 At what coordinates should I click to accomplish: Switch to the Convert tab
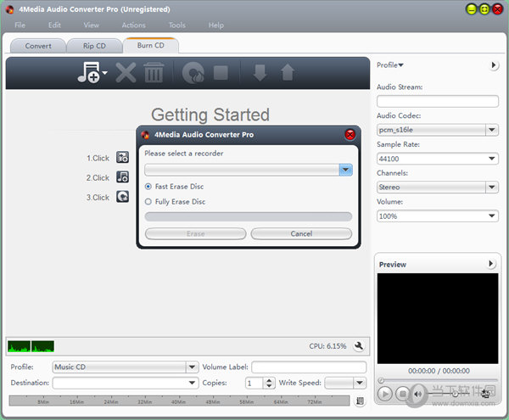click(x=38, y=46)
